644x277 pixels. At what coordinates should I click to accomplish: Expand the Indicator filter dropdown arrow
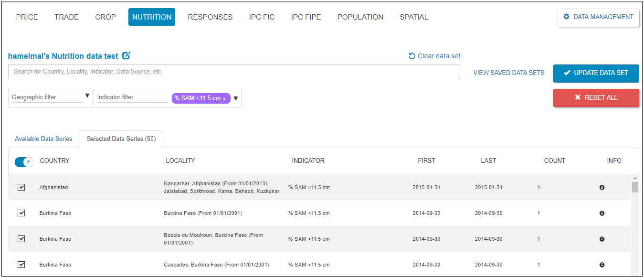point(235,98)
